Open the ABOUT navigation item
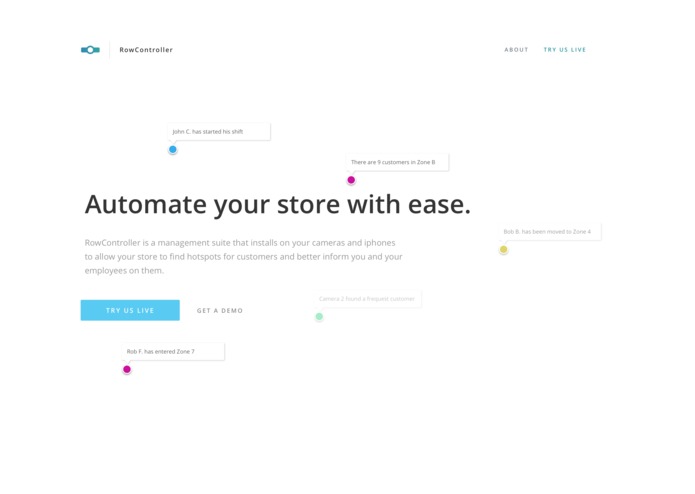 click(x=516, y=50)
